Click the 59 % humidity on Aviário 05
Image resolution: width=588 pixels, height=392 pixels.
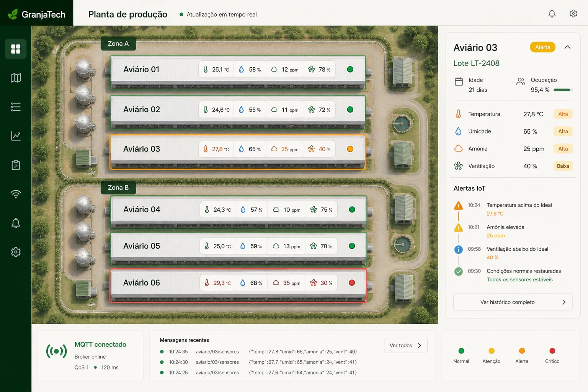tap(256, 246)
